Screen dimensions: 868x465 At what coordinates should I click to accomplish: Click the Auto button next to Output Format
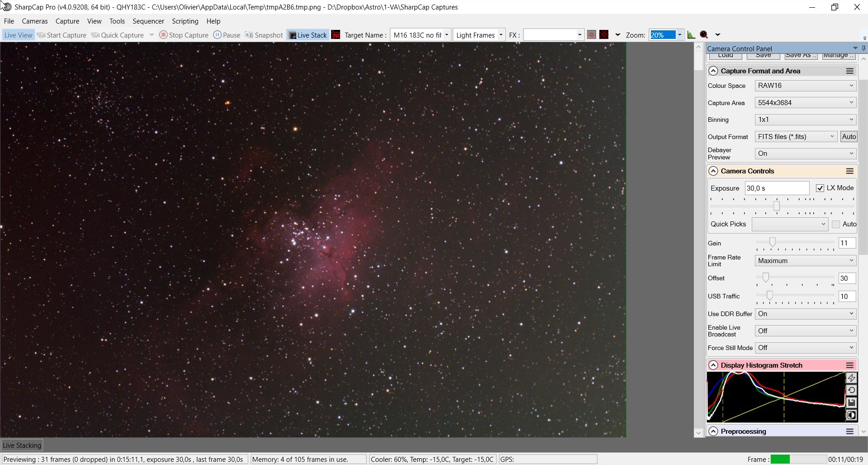click(849, 137)
